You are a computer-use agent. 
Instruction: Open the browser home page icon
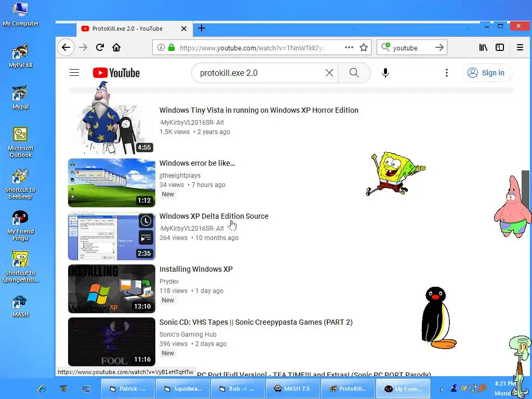(116, 47)
